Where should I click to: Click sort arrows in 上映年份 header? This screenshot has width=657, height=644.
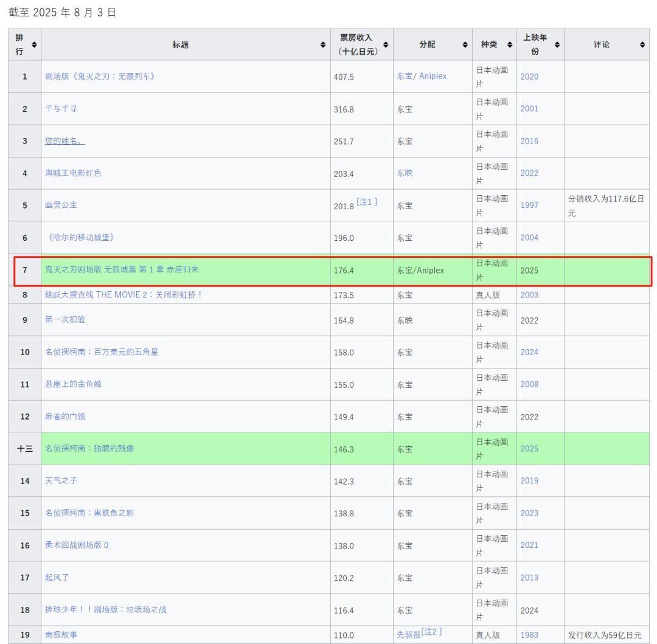click(557, 44)
